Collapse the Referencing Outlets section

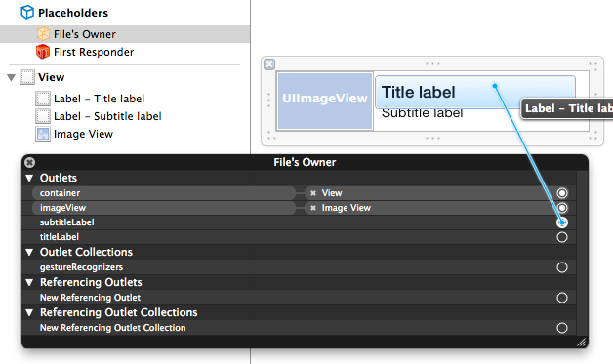29,282
